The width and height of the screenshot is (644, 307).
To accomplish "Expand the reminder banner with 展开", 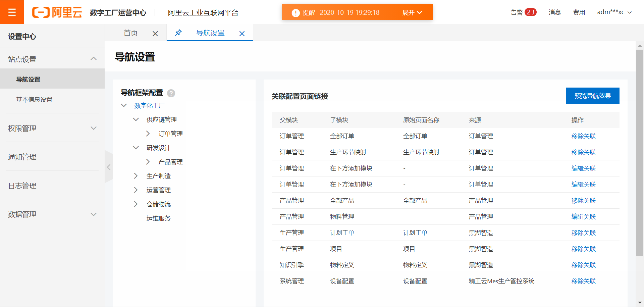I will [412, 12].
